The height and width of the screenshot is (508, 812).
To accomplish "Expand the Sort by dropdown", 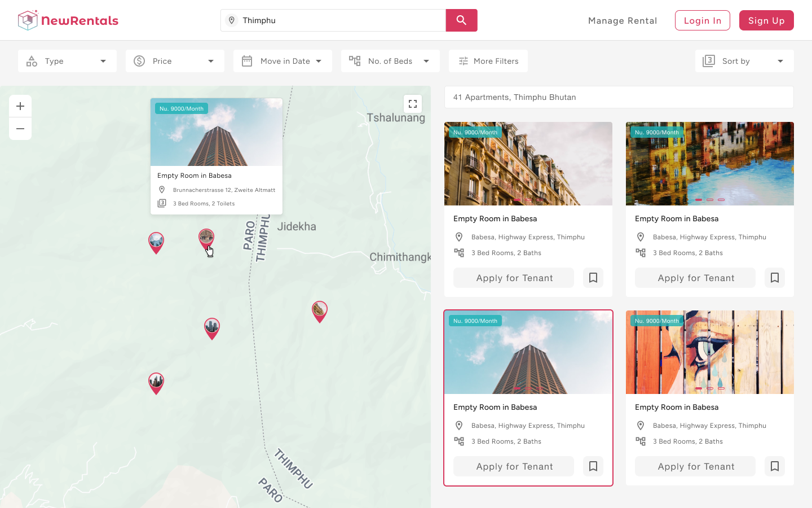I will (744, 60).
